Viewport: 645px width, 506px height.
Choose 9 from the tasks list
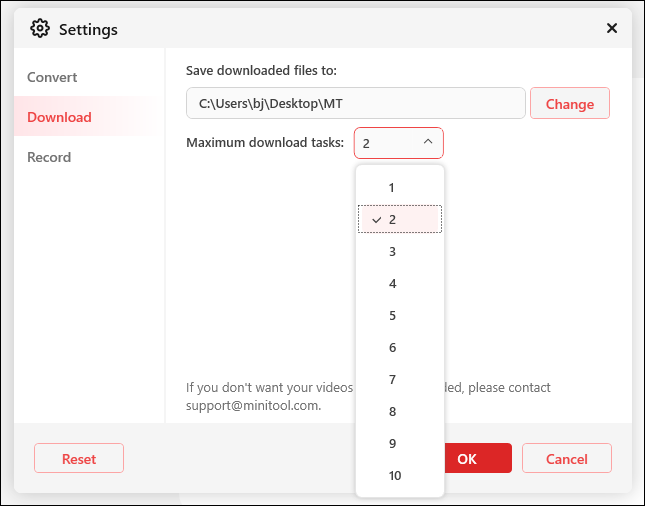click(x=399, y=443)
